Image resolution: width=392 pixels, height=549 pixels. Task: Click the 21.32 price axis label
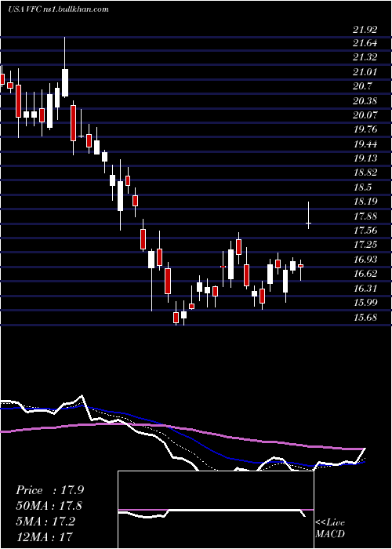click(365, 58)
